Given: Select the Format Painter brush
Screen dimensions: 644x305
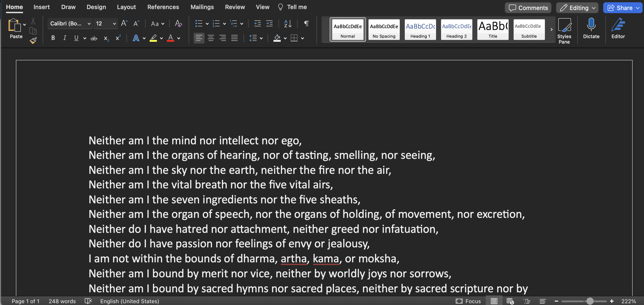Looking at the screenshot, I should tap(33, 40).
